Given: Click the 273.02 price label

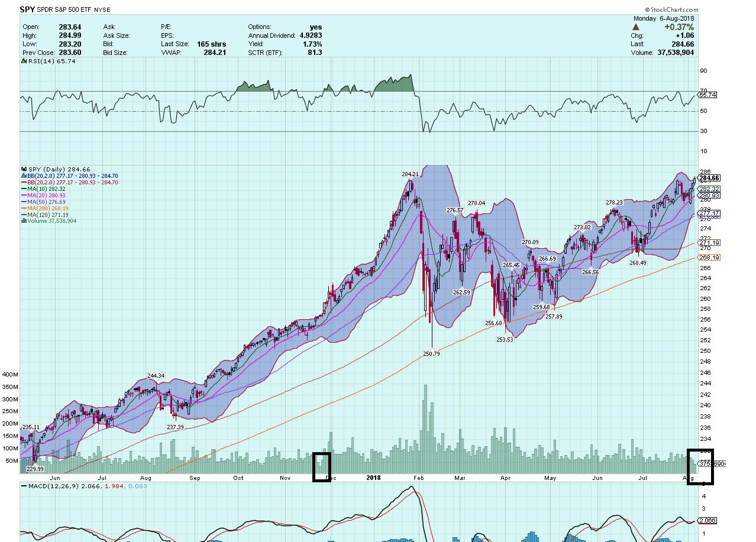Looking at the screenshot, I should [583, 228].
